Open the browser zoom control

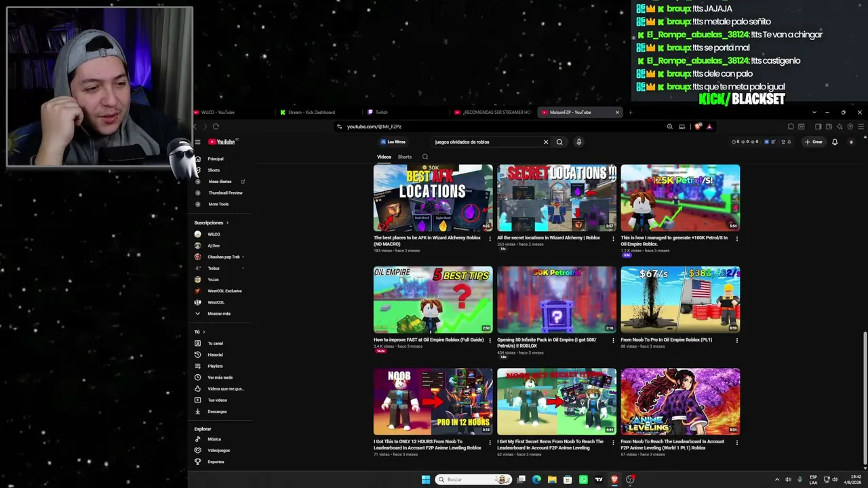(669, 127)
